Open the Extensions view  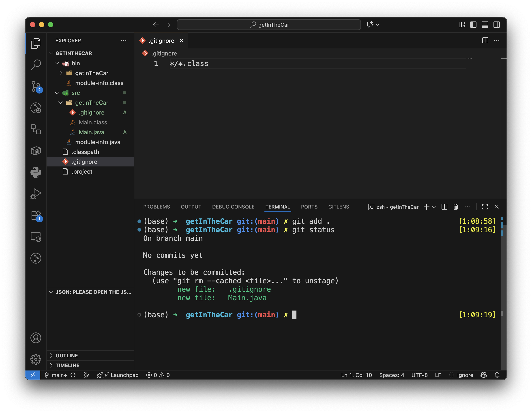point(36,216)
